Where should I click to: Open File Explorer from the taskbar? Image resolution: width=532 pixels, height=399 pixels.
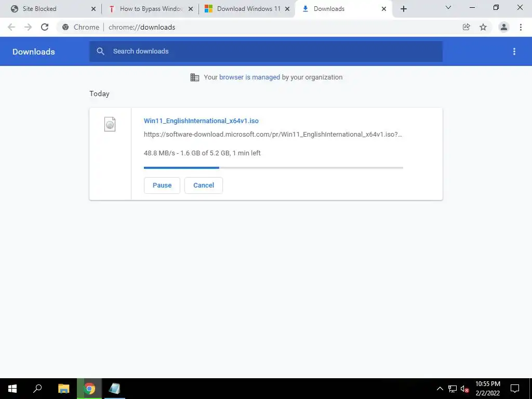click(x=63, y=389)
